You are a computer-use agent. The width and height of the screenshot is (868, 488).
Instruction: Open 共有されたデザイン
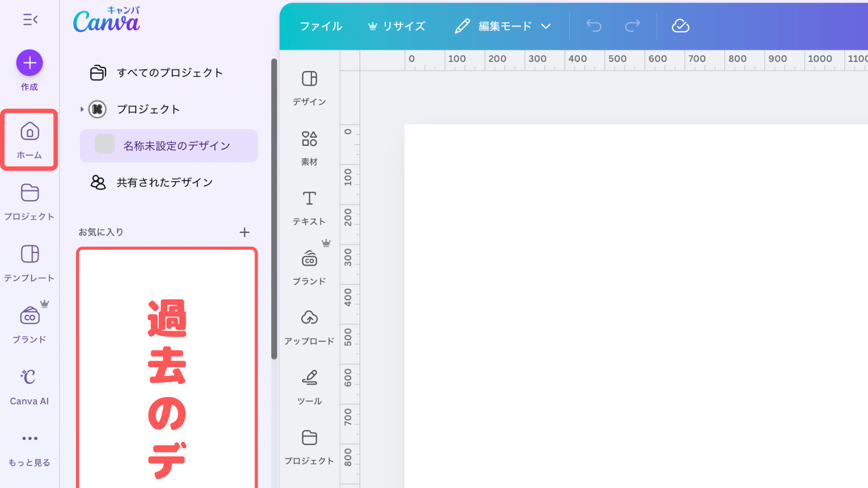[x=152, y=183]
